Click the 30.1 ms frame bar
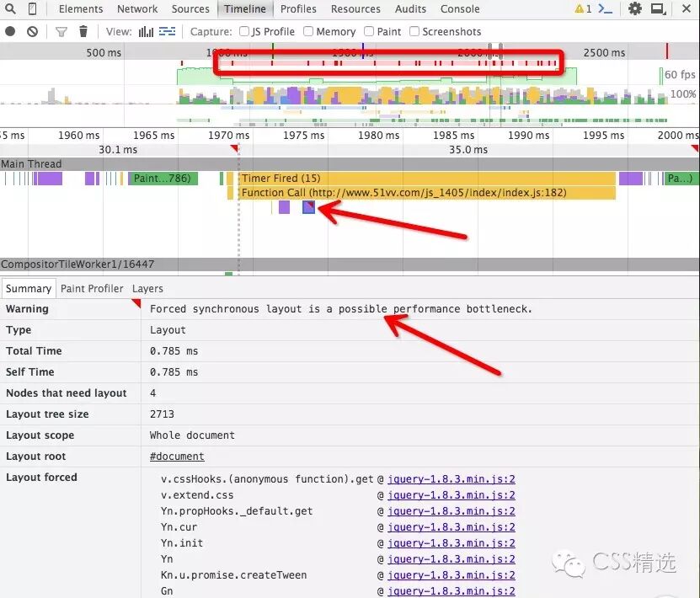 [x=118, y=150]
